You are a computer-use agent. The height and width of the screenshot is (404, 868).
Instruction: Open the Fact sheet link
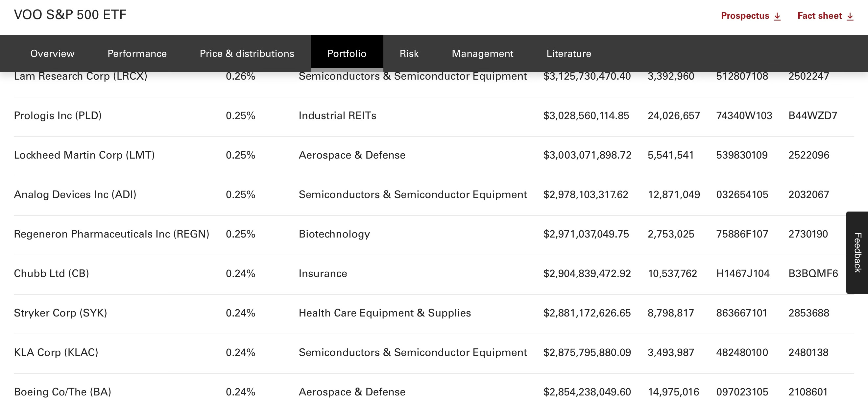(826, 16)
